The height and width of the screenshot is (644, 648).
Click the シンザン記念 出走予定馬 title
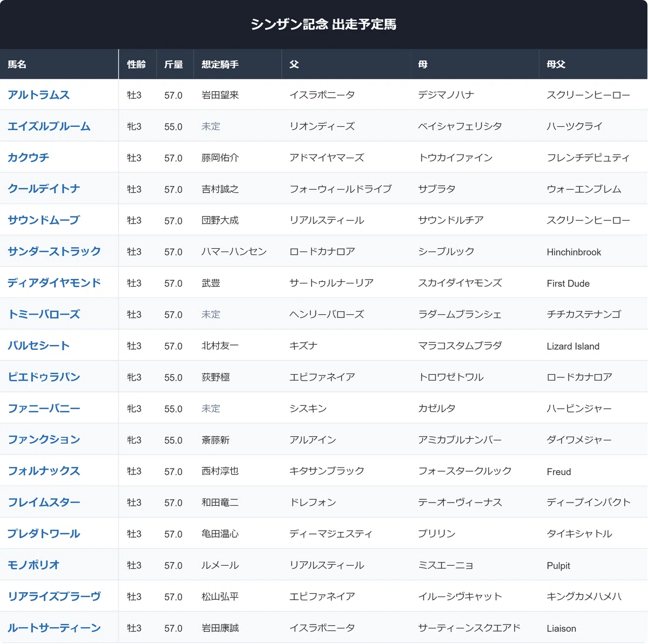click(x=324, y=24)
